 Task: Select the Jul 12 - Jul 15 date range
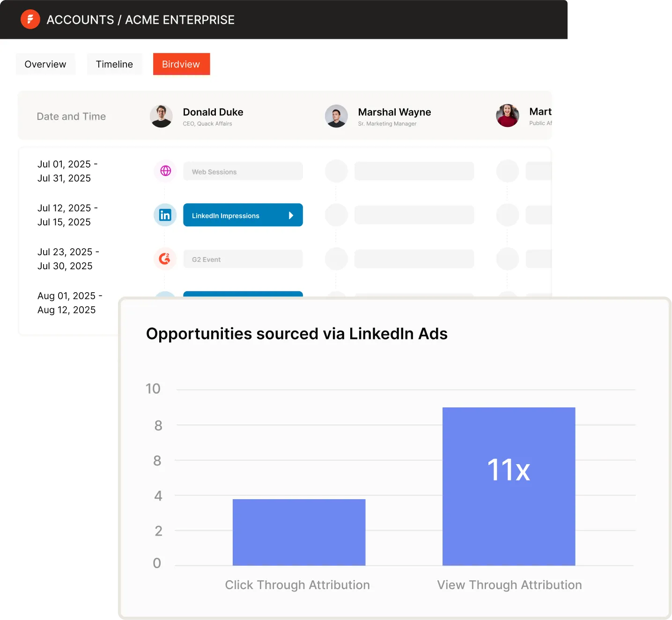point(67,215)
